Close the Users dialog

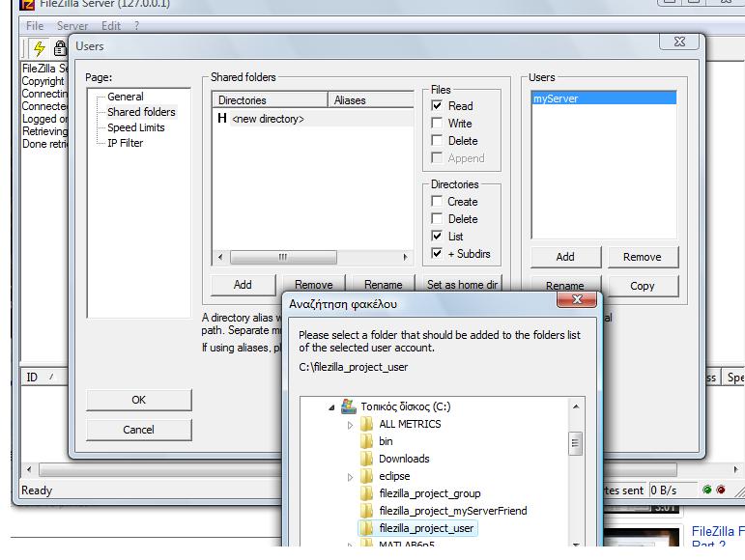click(679, 42)
